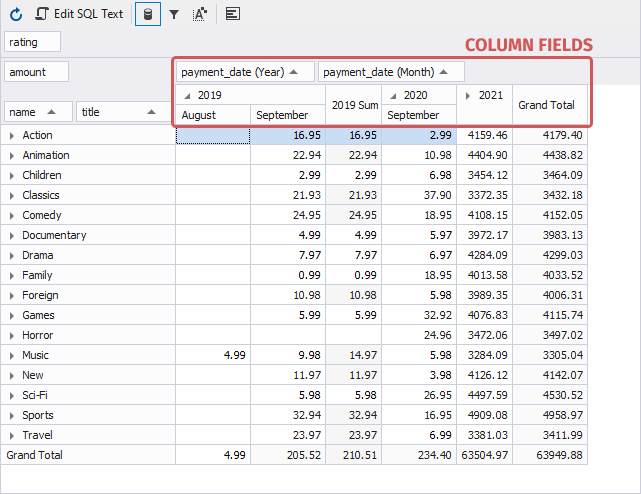
Task: Select the rating filter field
Action: [x=33, y=42]
